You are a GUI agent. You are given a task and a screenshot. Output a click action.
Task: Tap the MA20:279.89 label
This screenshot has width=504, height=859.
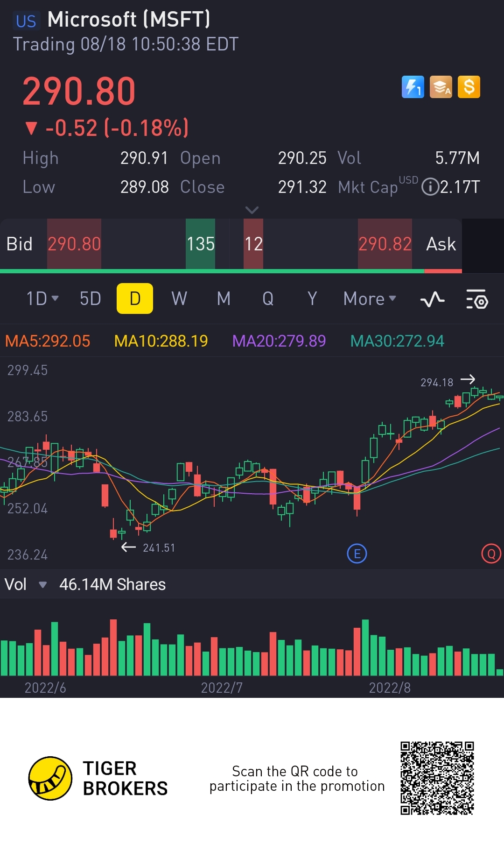click(x=279, y=341)
